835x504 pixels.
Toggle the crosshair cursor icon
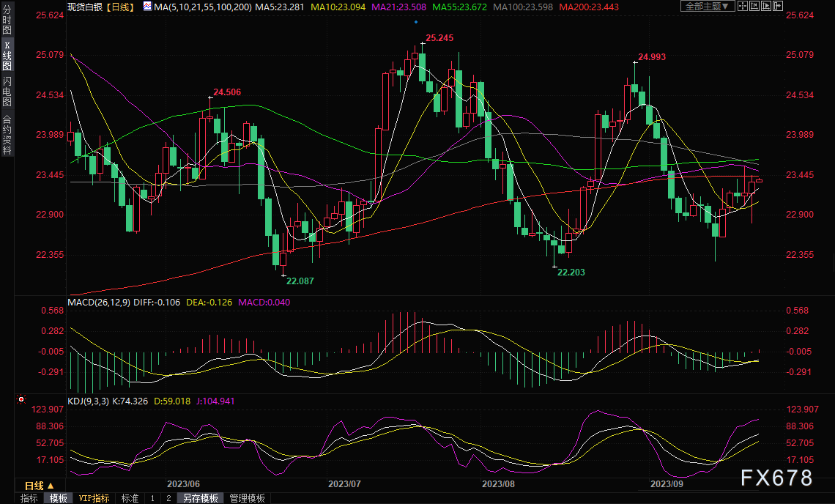(x=743, y=7)
